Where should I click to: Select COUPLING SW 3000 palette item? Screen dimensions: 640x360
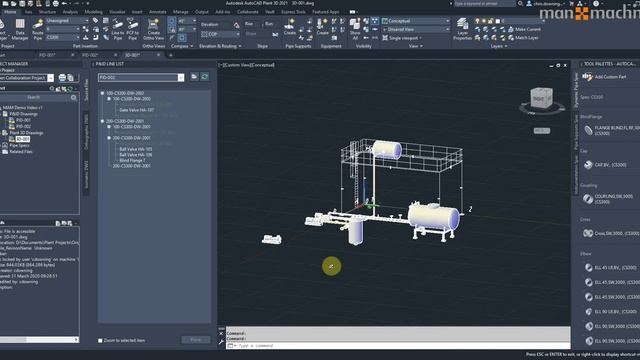(610, 199)
